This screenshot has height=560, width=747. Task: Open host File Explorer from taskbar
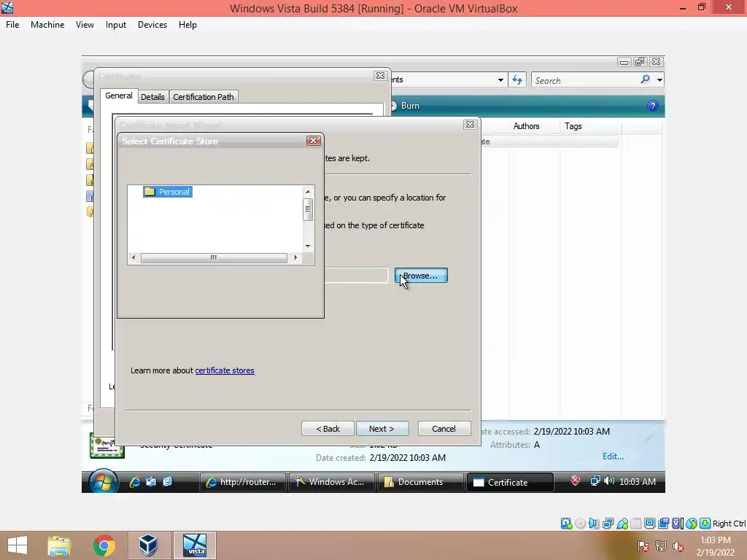59,545
